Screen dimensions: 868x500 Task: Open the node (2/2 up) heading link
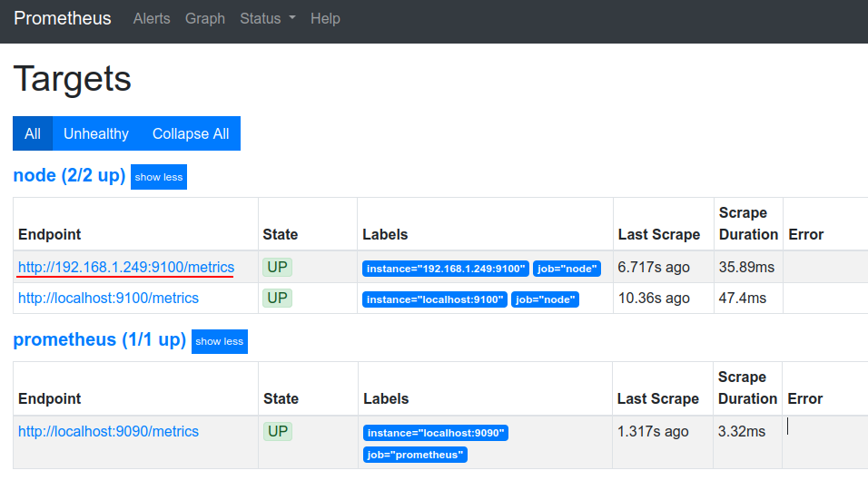tap(69, 175)
